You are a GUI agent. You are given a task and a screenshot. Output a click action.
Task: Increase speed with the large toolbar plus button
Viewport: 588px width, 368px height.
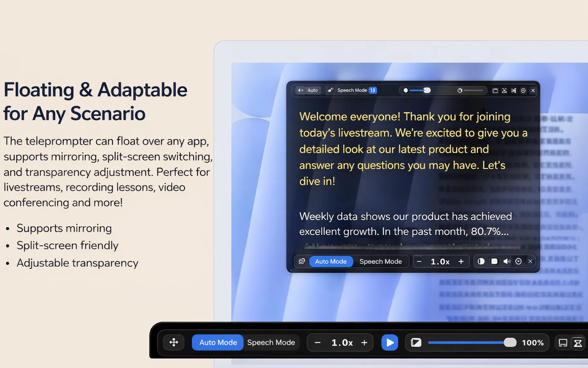(x=364, y=343)
